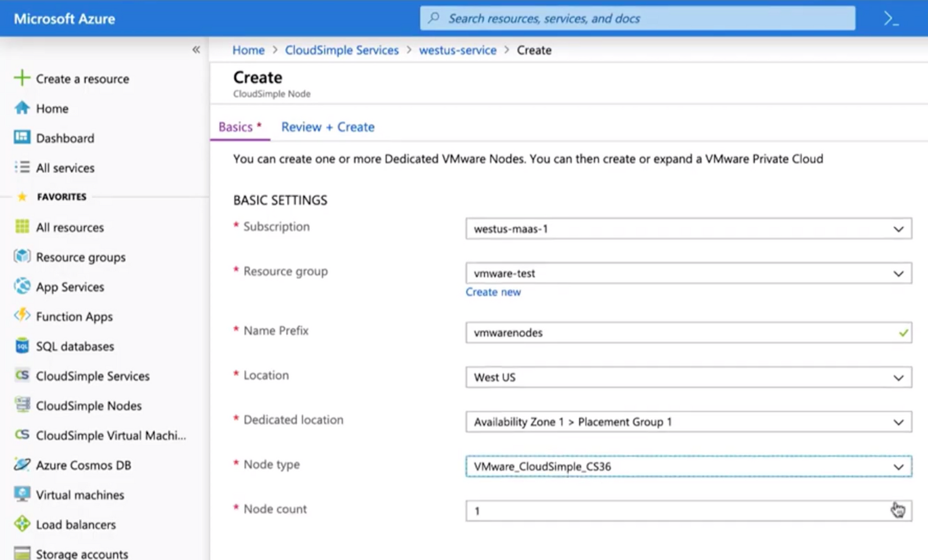Image resolution: width=928 pixels, height=560 pixels.
Task: Click the Home house icon in sidebar
Action: click(x=22, y=108)
